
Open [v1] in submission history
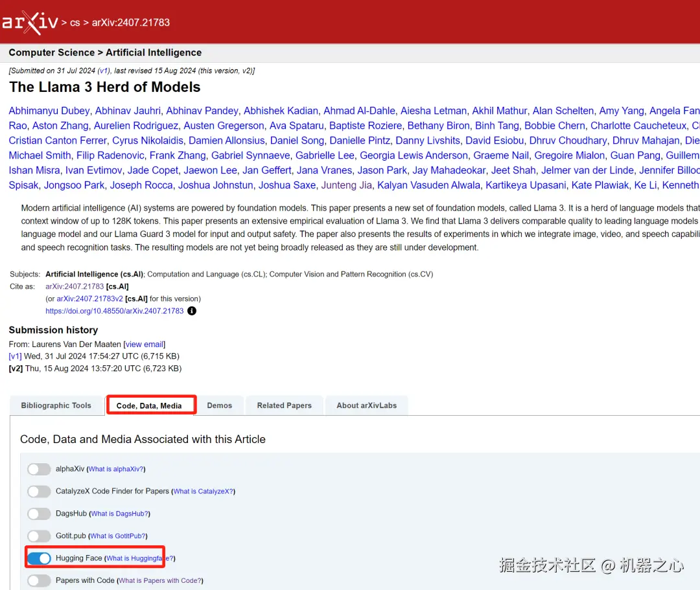(15, 356)
